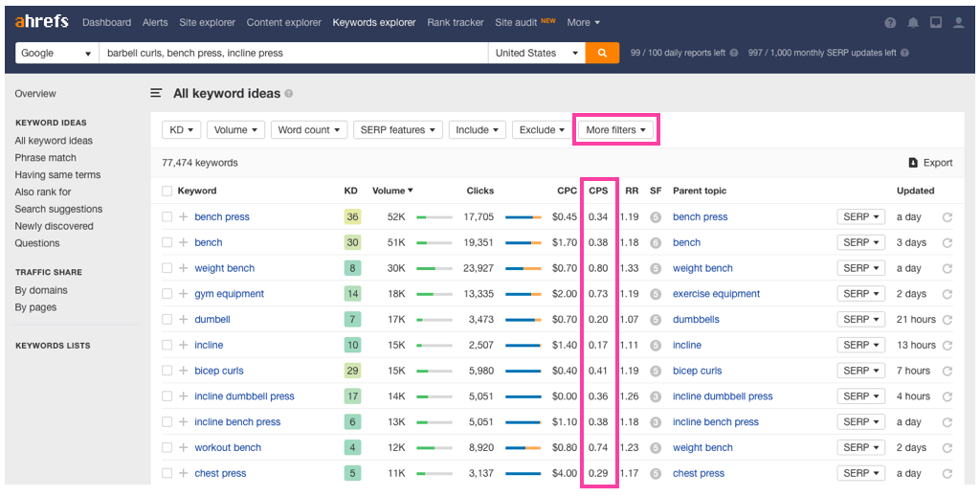The height and width of the screenshot is (497, 980).
Task: Open the incline bench press keyword link
Action: pos(237,422)
